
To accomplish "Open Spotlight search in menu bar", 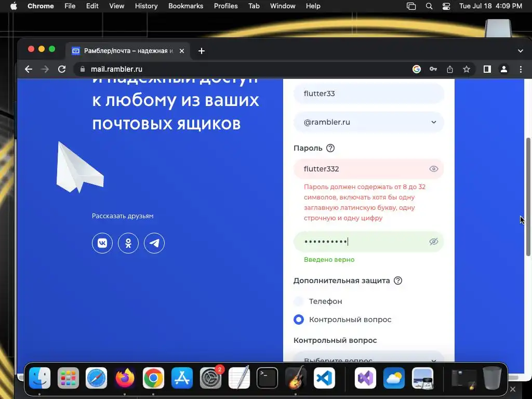I will [x=429, y=6].
